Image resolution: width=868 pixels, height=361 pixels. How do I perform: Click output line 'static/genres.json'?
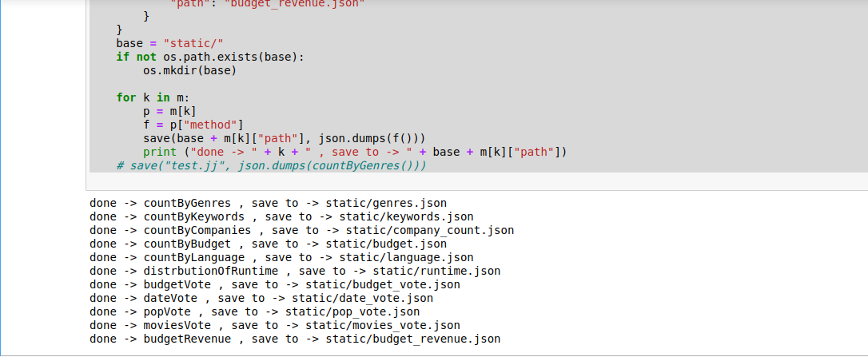tap(268, 203)
